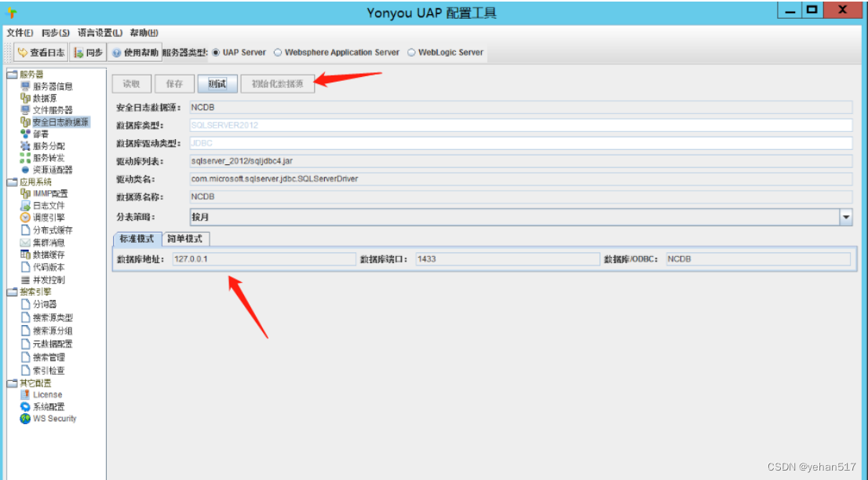Select the 服务分配 node icon

pos(25,146)
